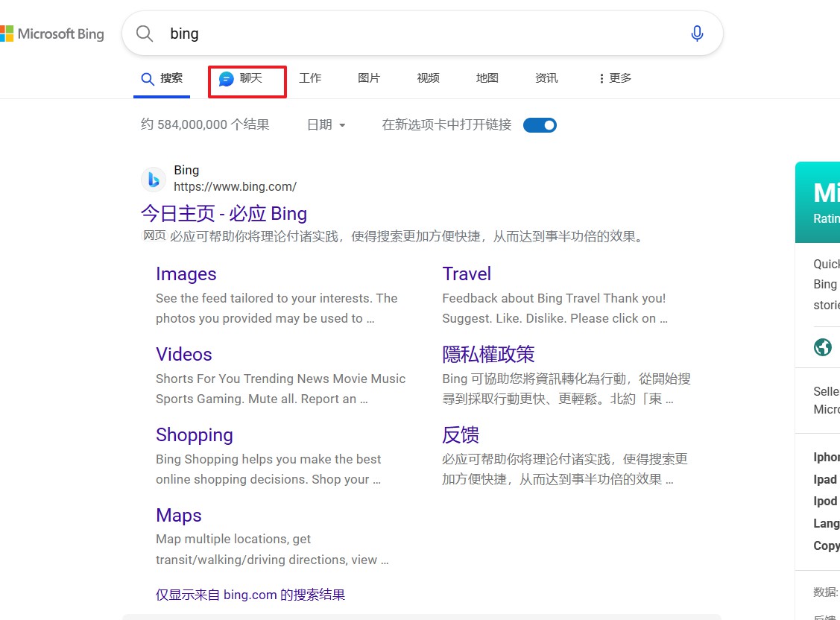
Task: Open the Maps sublink
Action: click(179, 515)
